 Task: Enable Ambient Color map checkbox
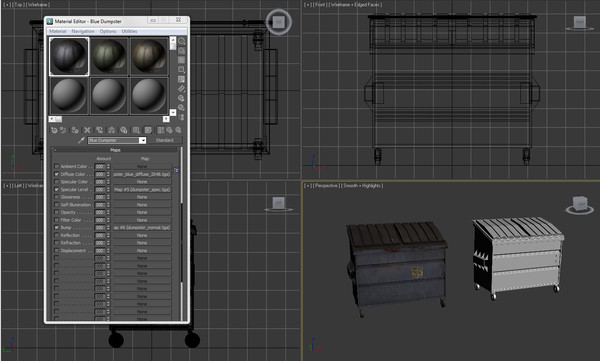57,166
